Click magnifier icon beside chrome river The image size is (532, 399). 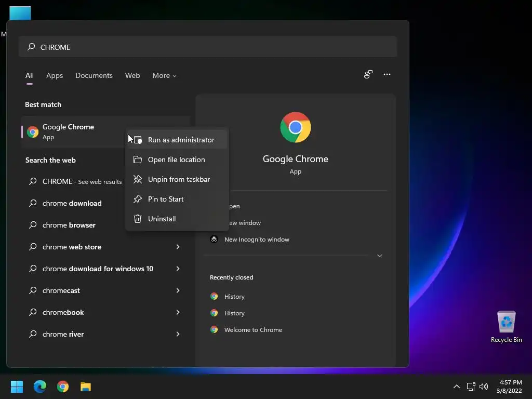33,334
